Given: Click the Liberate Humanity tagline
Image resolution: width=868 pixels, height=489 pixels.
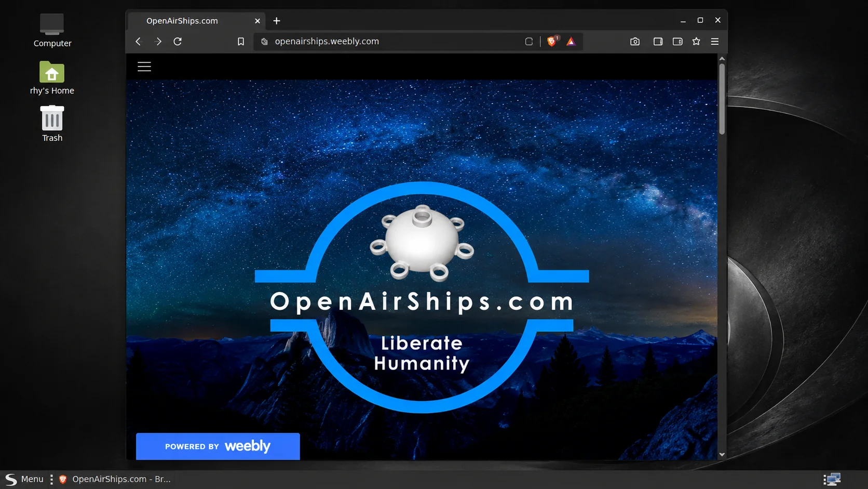Looking at the screenshot, I should 422,353.
